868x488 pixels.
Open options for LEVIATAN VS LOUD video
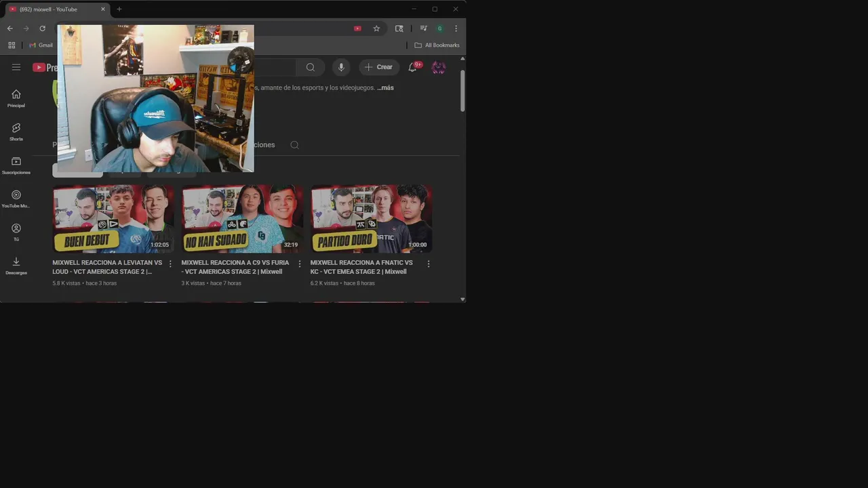pos(170,264)
